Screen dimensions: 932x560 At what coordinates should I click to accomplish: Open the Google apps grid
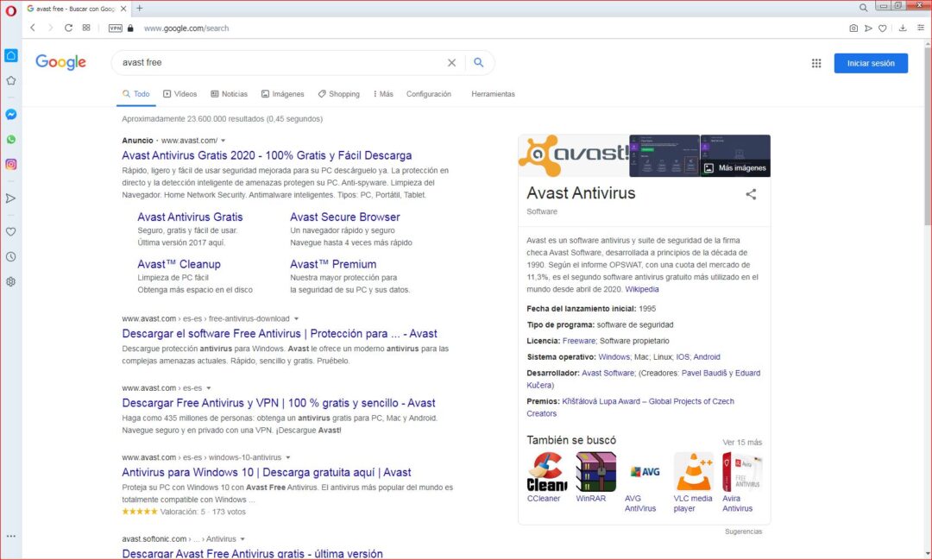816,63
